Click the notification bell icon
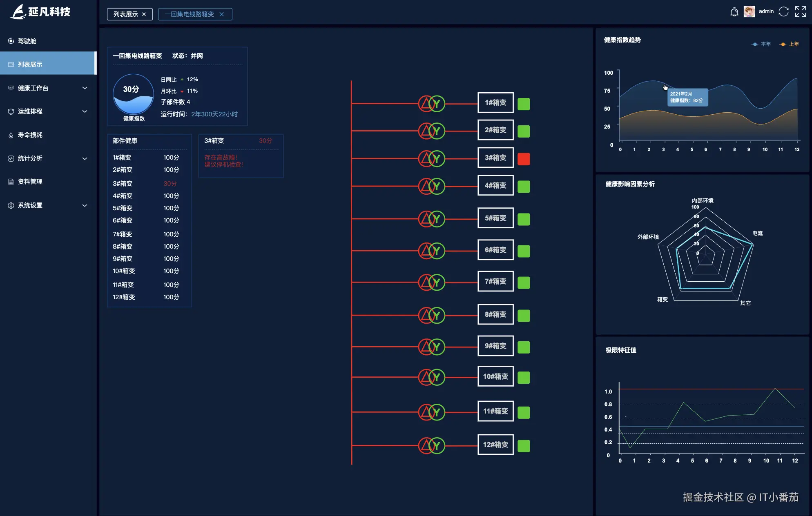 click(x=734, y=12)
